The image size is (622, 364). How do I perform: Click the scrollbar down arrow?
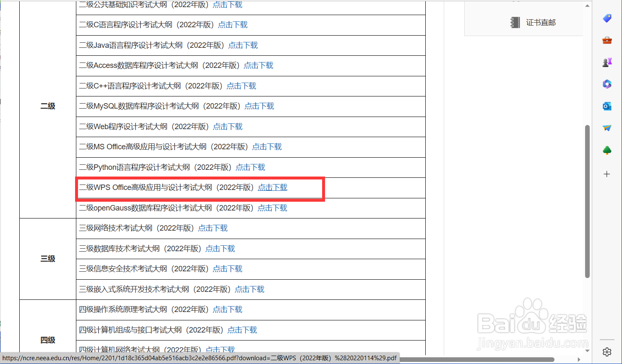[x=587, y=351]
